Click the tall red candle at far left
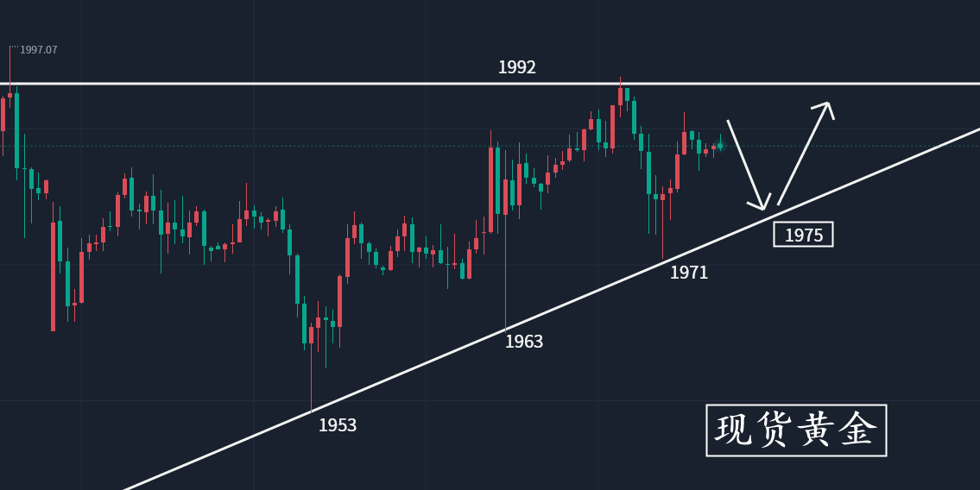Screen dimensions: 980x490 pyautogui.click(x=54, y=276)
